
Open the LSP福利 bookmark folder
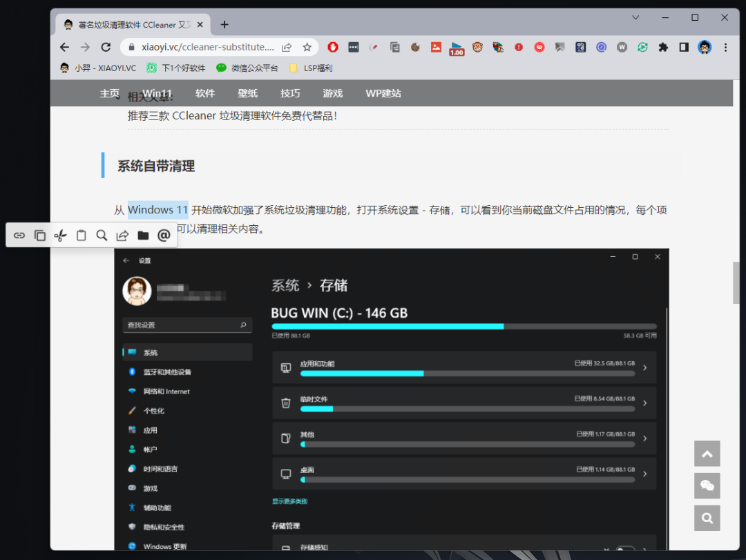click(x=311, y=68)
